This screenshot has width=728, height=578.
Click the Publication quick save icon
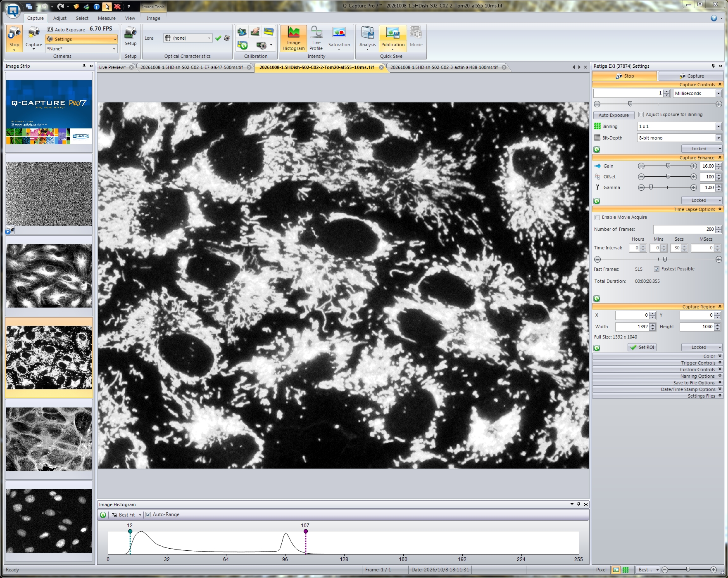click(x=393, y=33)
